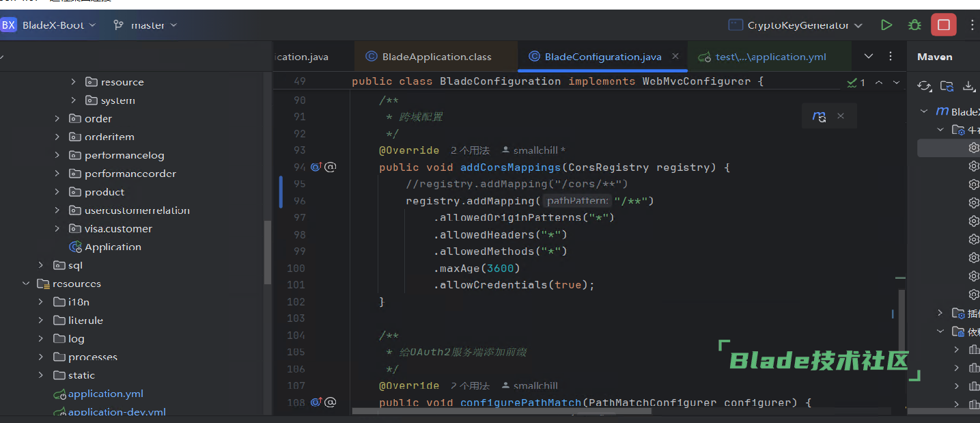
Task: Click Maven download sources icon
Action: click(x=968, y=85)
